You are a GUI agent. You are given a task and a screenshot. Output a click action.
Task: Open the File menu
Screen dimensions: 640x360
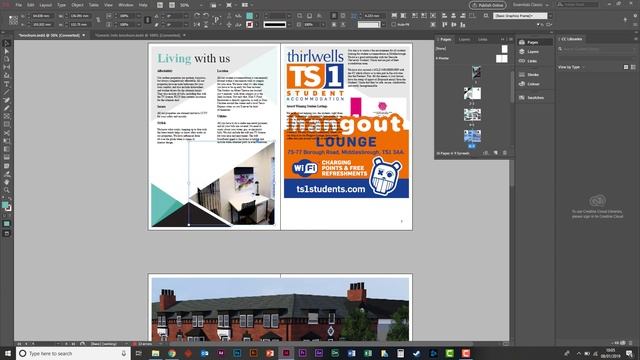click(x=19, y=5)
